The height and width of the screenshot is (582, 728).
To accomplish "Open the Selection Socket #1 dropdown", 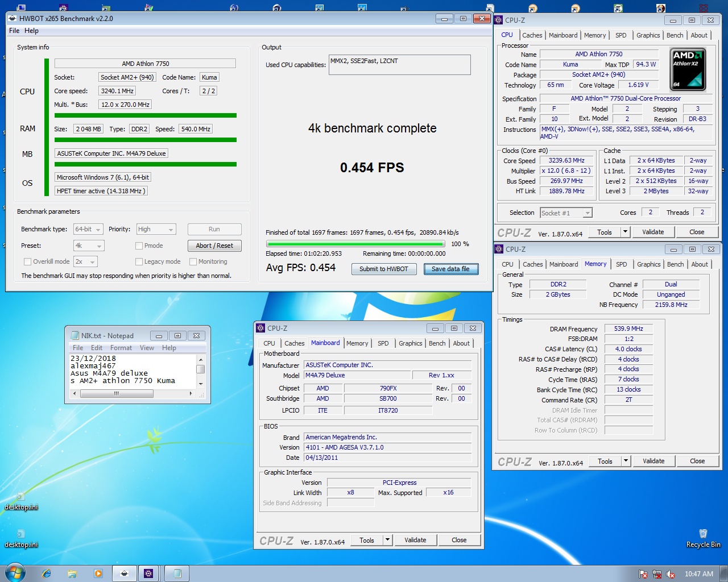I will click(x=566, y=213).
